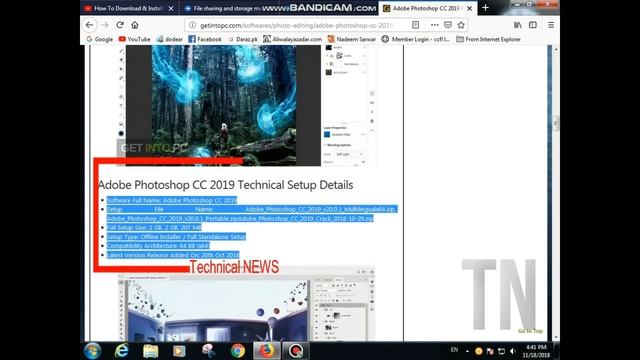Open the Firefox hamburger menu
Image resolution: width=640 pixels, height=360 pixels.
point(551,25)
